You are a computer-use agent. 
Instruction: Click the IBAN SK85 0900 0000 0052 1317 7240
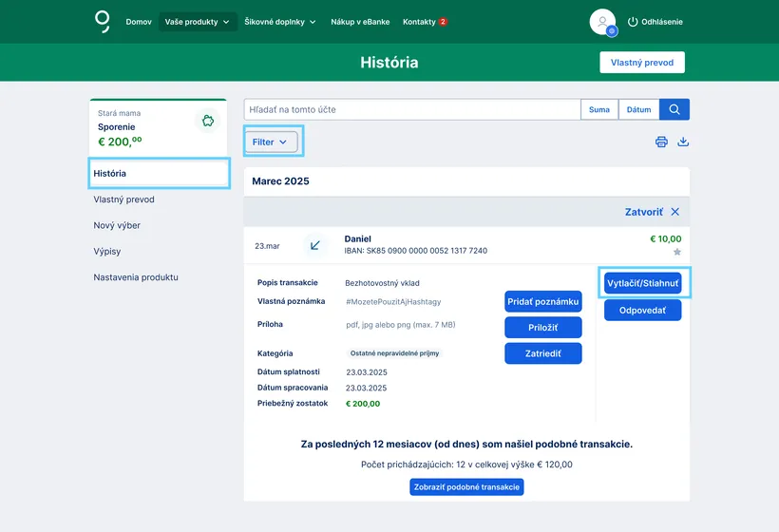point(416,251)
